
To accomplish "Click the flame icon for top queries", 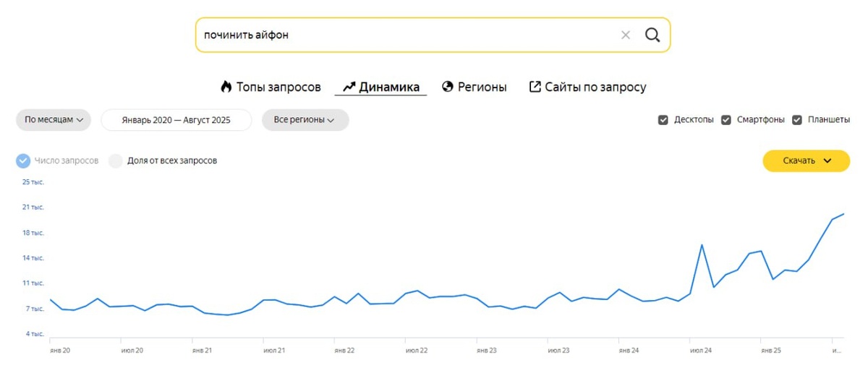I will 226,87.
